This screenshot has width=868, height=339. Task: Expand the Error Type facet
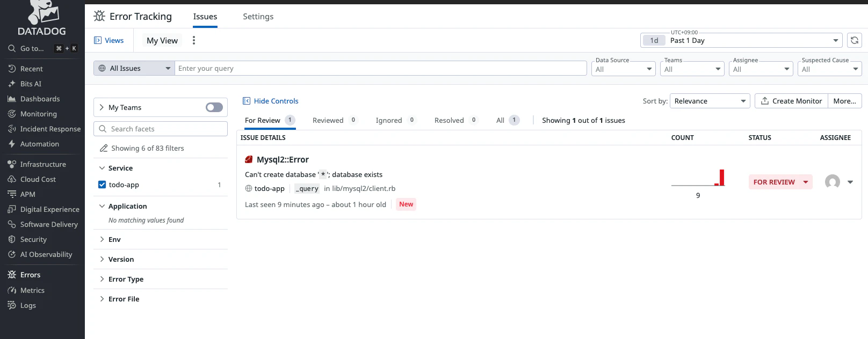pos(102,279)
